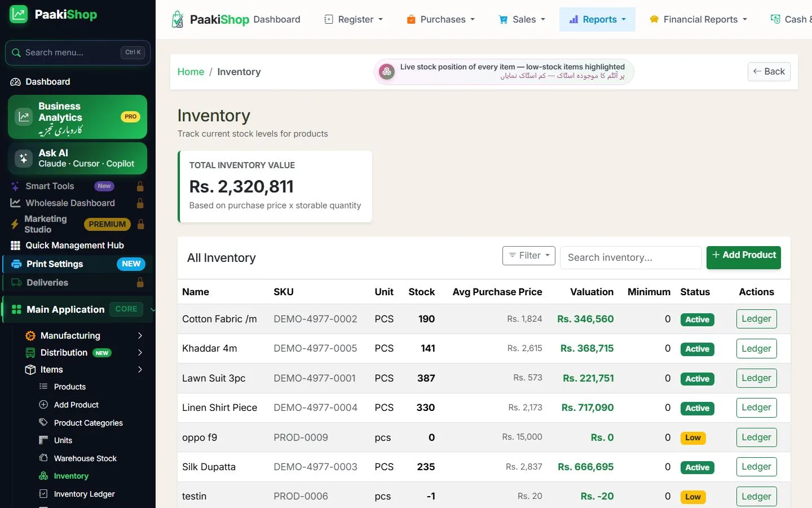This screenshot has height=508, width=812.
Task: Open the Register dropdown menu
Action: coord(354,19)
